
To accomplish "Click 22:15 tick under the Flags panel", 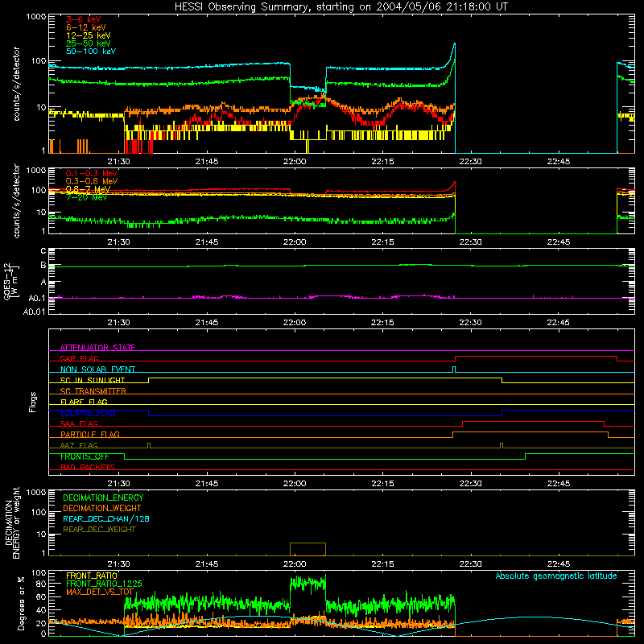I will (x=382, y=484).
